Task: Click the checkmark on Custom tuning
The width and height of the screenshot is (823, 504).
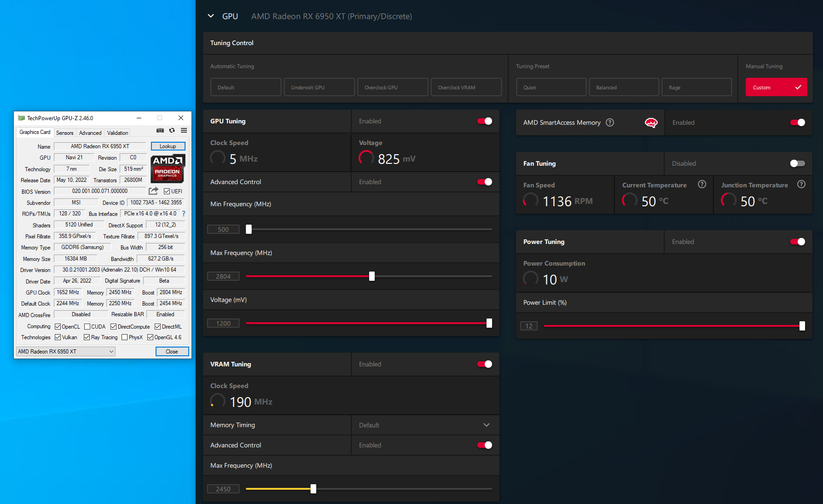Action: [798, 87]
